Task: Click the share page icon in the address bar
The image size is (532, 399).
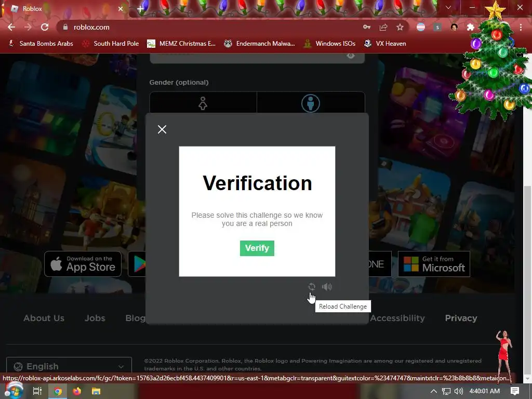Action: (383, 27)
